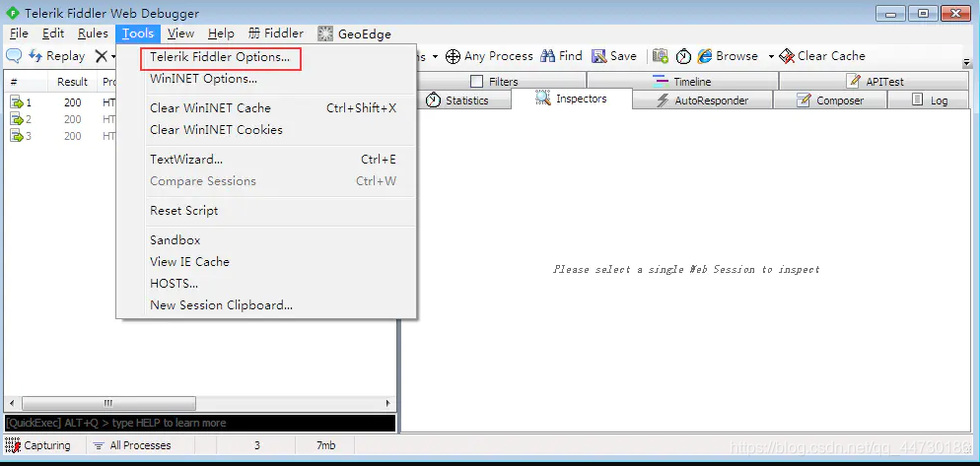Focus the QuickExec command box
The width and height of the screenshot is (980, 466).
click(200, 423)
